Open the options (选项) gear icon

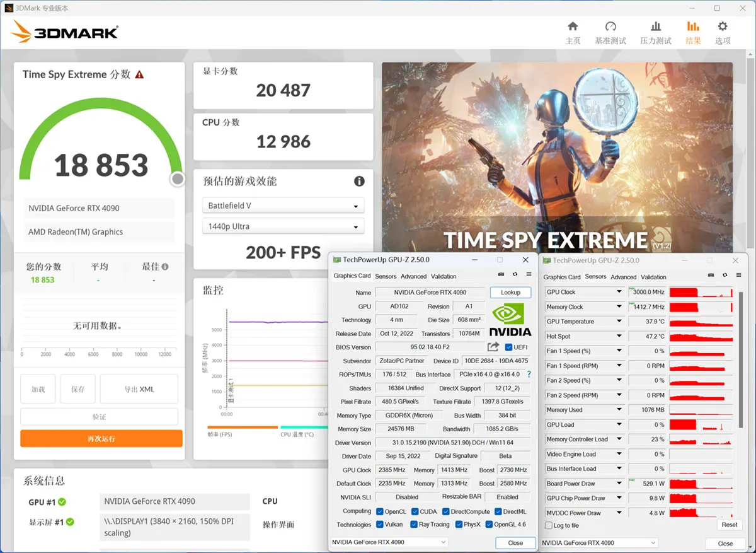[x=723, y=26]
